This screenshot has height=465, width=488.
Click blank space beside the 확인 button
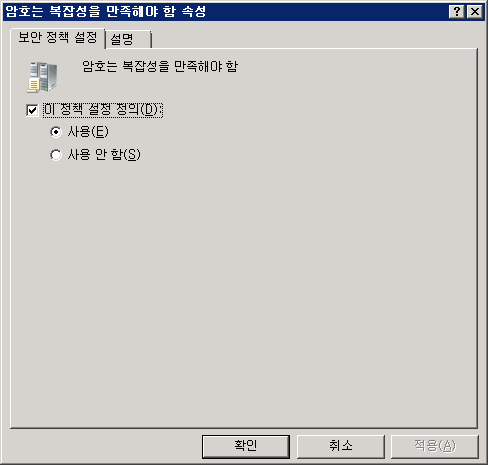point(103,446)
